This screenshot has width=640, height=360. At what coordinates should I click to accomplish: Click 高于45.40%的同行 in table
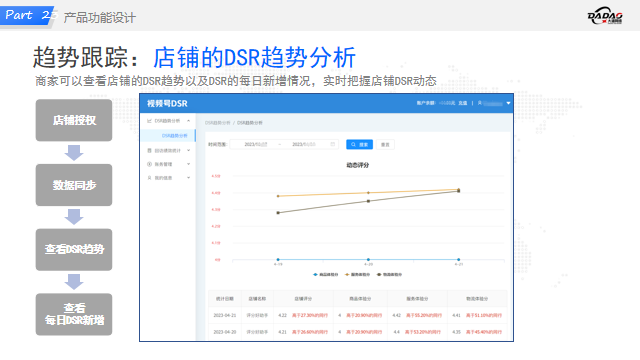pos(484,332)
